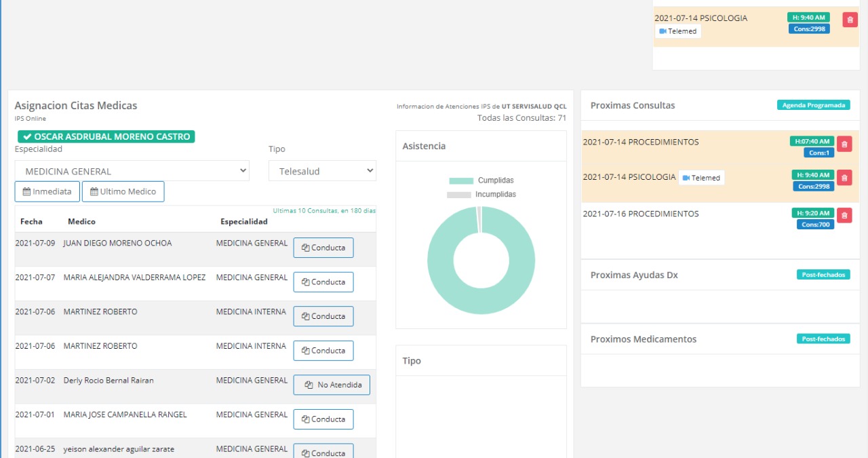Open Conducta for MARIA ALEJANDRA VALDERRAMA LOPEZ
Screen dimensions: 868x458
coord(323,282)
